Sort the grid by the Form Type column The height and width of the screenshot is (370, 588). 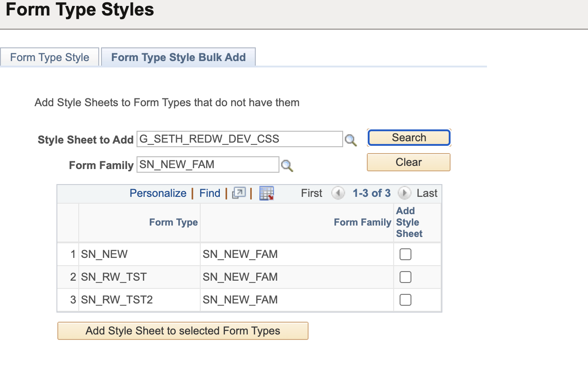[x=173, y=222]
